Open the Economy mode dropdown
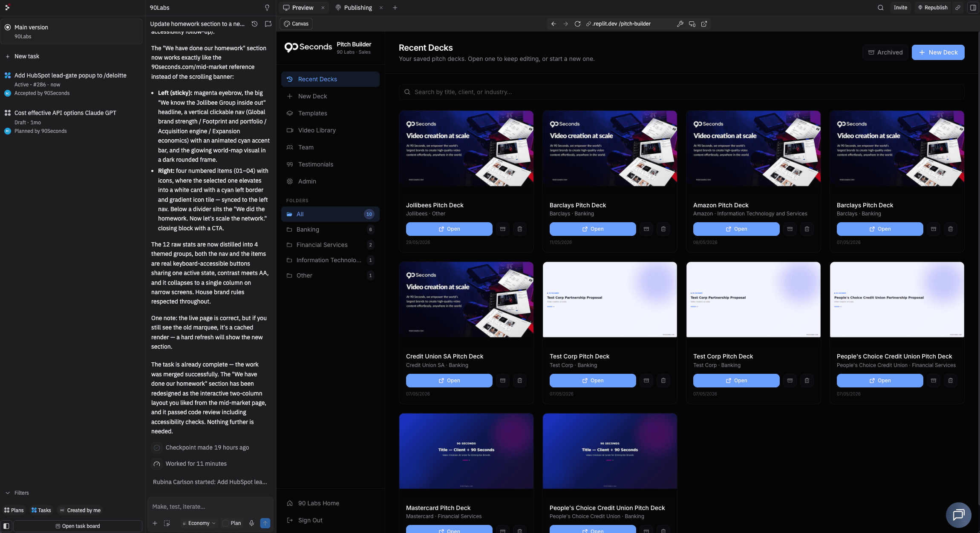The image size is (980, 533). tap(199, 523)
